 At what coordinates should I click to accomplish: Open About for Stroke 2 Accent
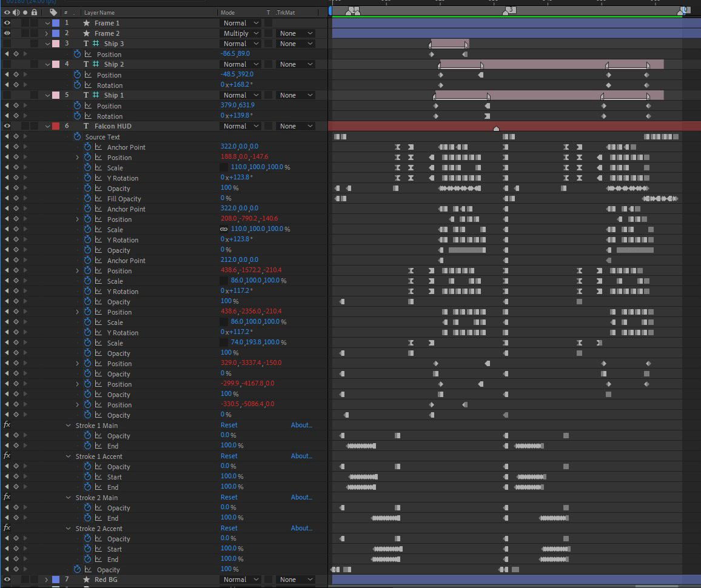pyautogui.click(x=301, y=527)
